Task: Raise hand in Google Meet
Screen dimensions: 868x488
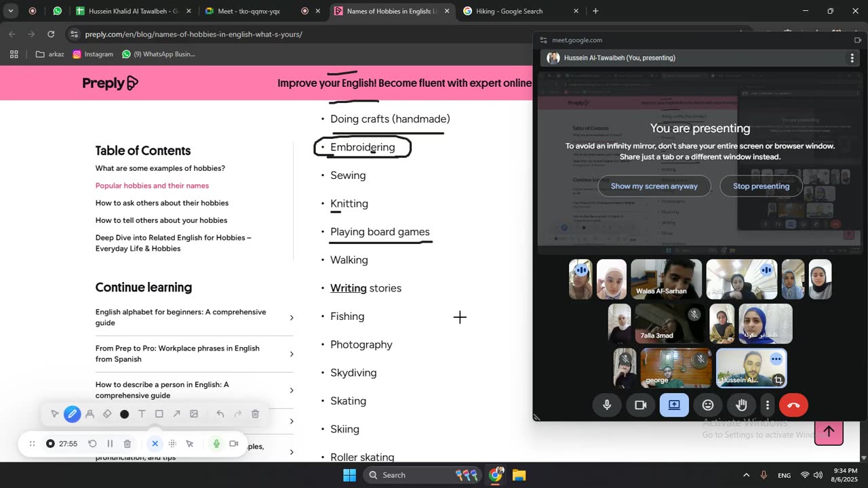Action: coord(742,405)
